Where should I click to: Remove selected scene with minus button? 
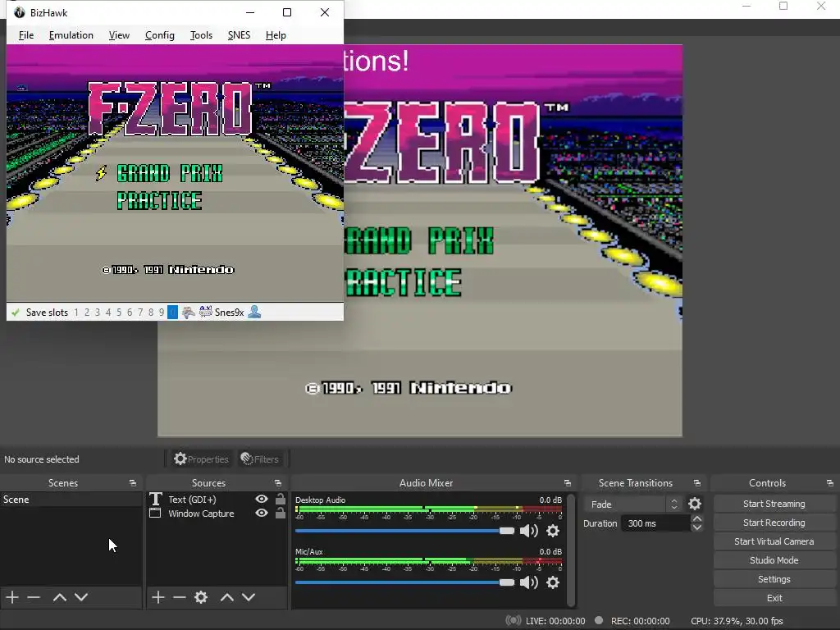tap(34, 597)
